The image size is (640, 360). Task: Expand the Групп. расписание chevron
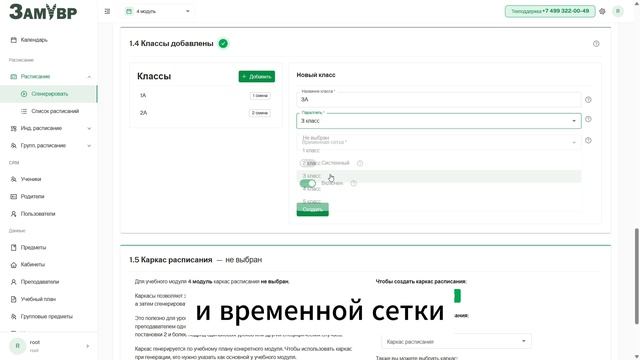(x=89, y=146)
